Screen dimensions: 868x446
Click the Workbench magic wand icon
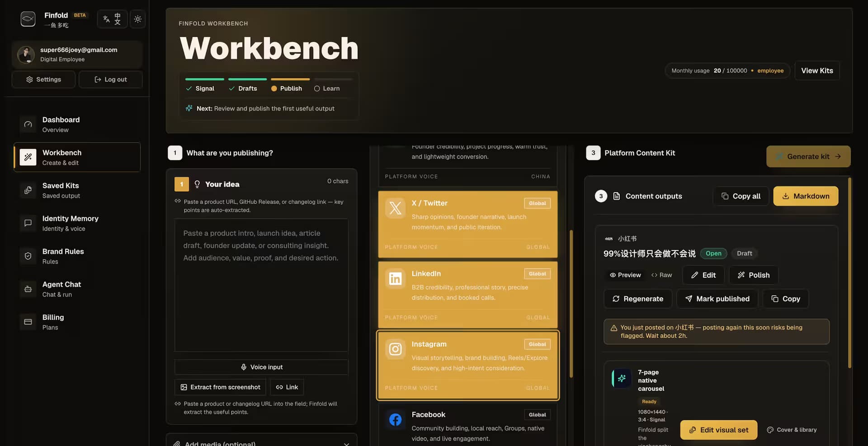(x=28, y=157)
